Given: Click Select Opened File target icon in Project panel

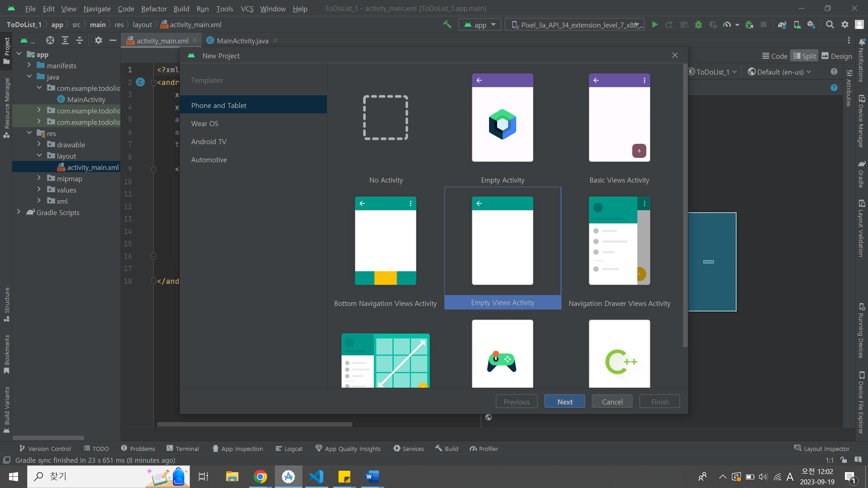Looking at the screenshot, I should [50, 40].
